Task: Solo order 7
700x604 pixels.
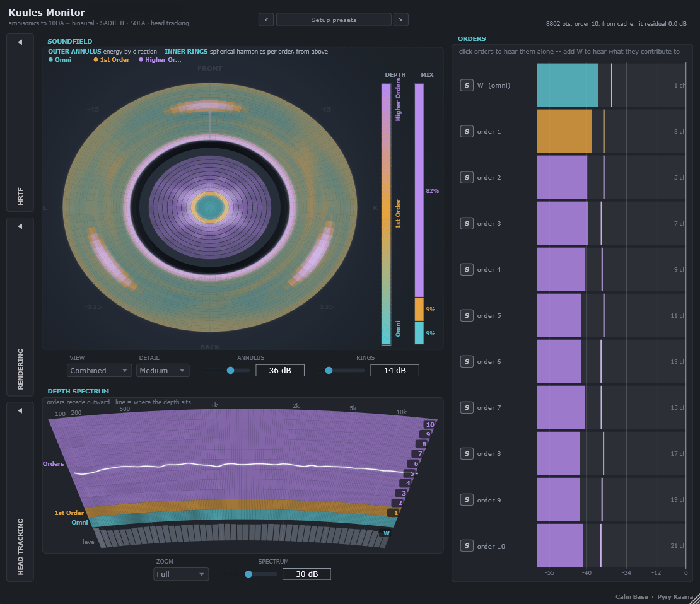Action: pos(467,407)
